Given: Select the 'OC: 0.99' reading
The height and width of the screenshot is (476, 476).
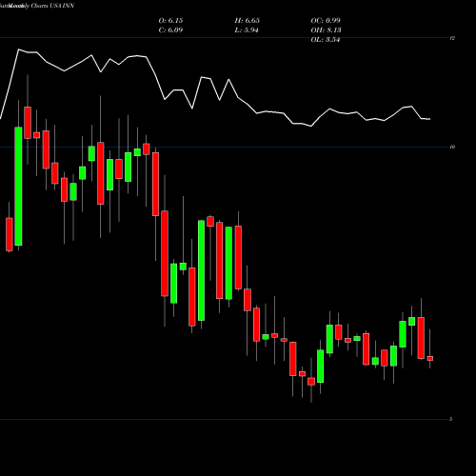Looking at the screenshot, I should 326,21.
